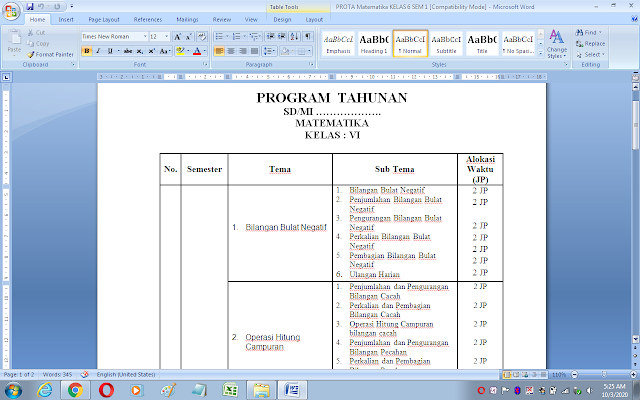Expand text highlight color dropdown arrow

[x=188, y=51]
